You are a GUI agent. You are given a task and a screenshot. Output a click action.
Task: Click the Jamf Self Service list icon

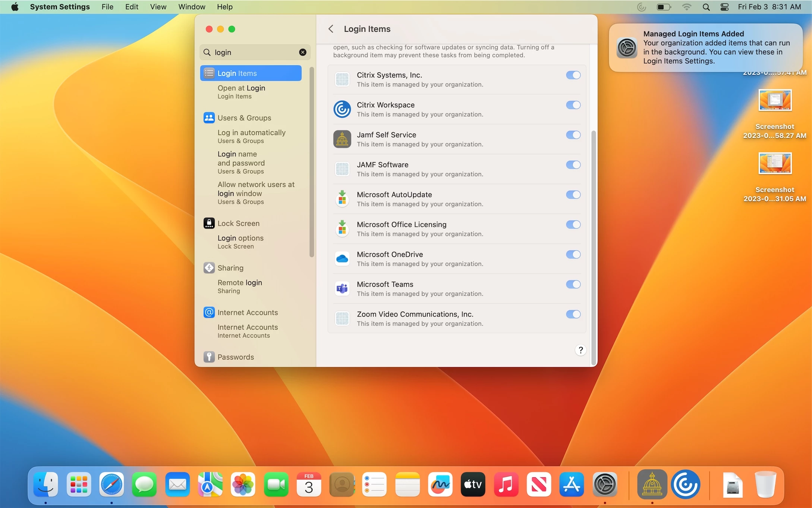pos(342,139)
